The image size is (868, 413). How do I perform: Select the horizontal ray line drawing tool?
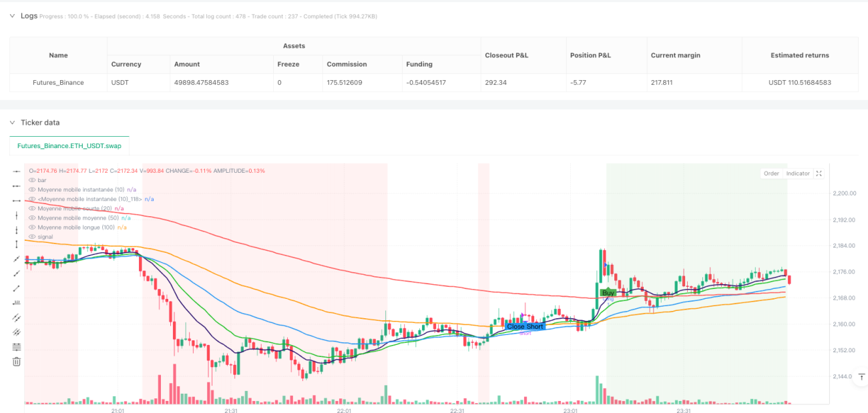[x=17, y=185]
